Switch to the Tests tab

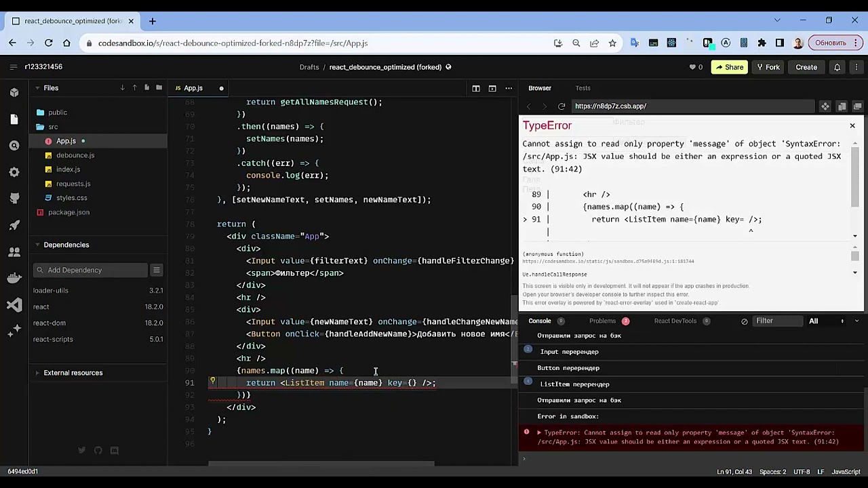coord(583,88)
